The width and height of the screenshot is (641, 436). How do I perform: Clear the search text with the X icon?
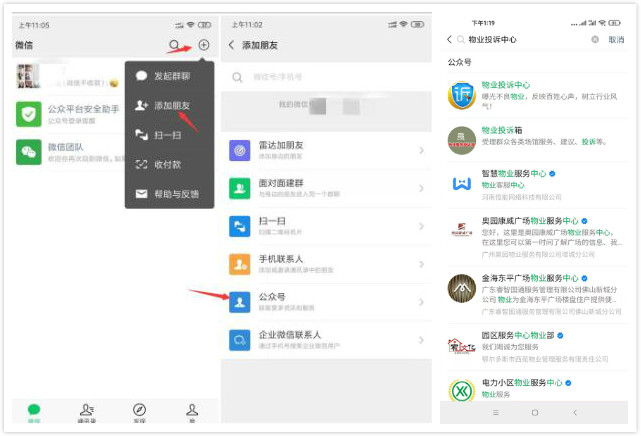tap(595, 39)
